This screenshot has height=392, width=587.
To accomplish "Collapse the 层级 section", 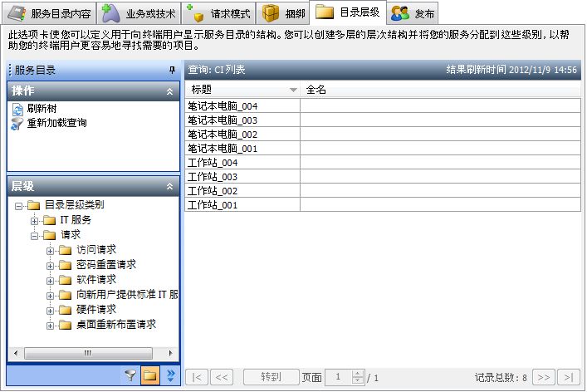I will (x=169, y=186).
